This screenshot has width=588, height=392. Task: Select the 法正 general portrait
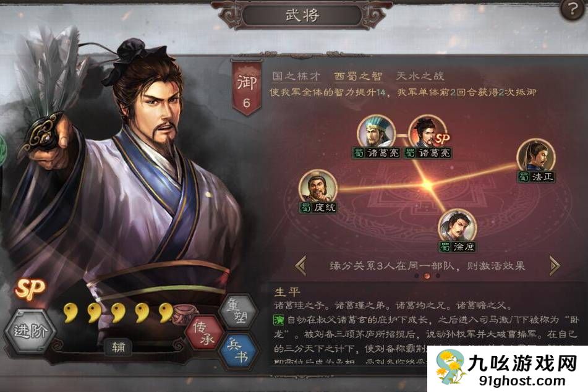536,157
